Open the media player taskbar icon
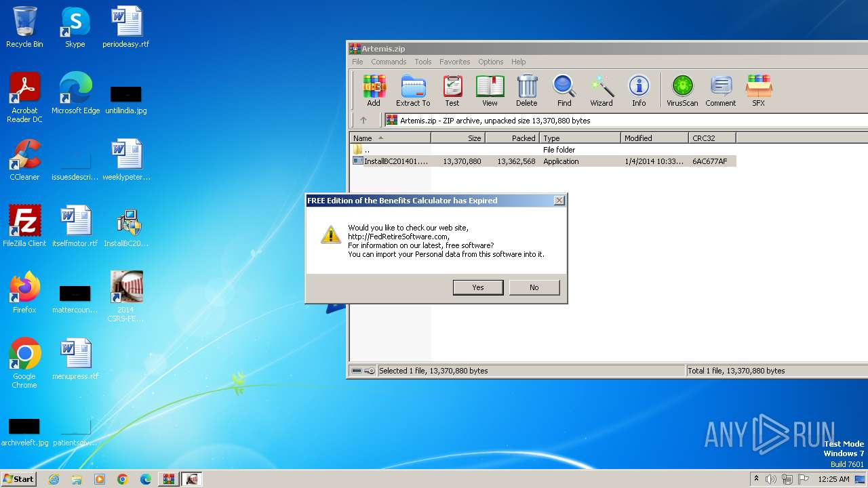 pyautogui.click(x=100, y=479)
